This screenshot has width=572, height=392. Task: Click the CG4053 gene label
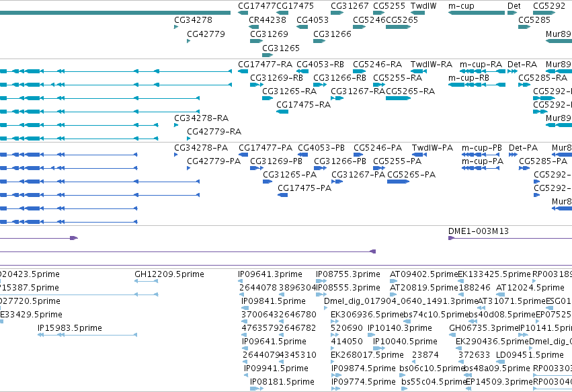click(x=313, y=19)
